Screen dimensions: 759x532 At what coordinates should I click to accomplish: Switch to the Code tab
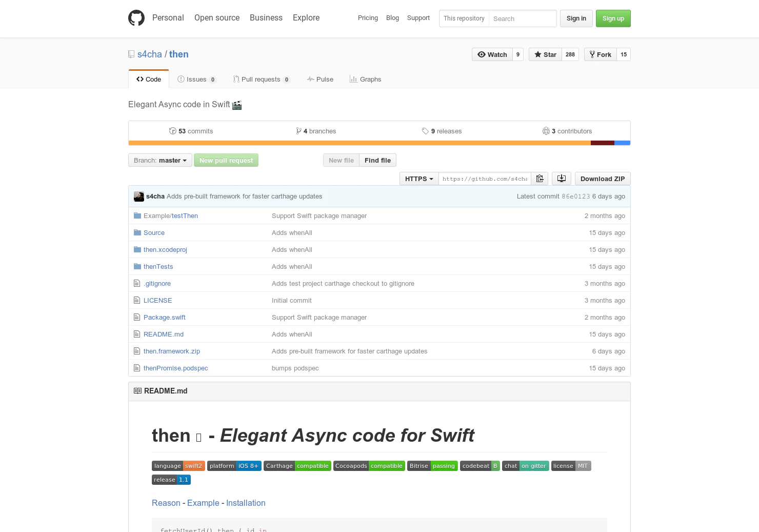(149, 79)
